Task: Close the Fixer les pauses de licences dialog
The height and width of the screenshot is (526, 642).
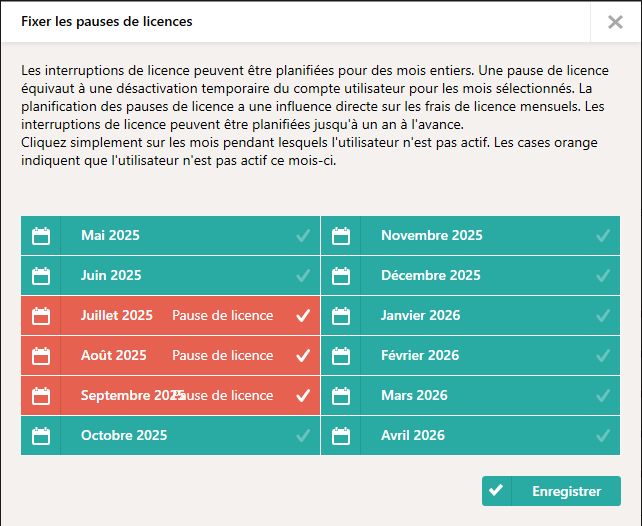Action: [615, 22]
